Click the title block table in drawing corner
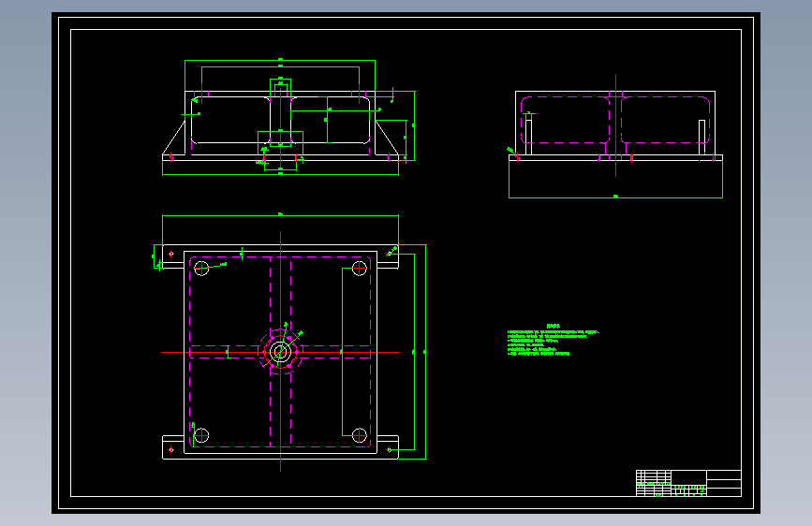Screen dimensions: 812x526 point(688,483)
